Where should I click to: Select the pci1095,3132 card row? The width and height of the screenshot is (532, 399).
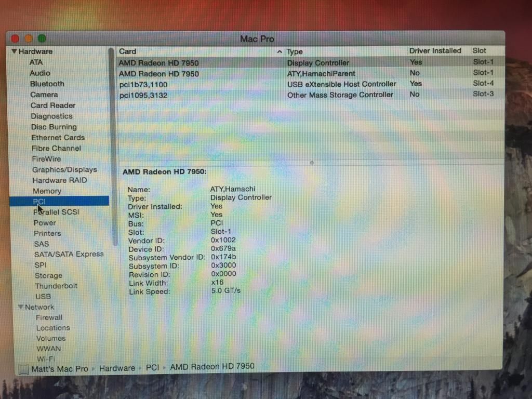[310, 95]
